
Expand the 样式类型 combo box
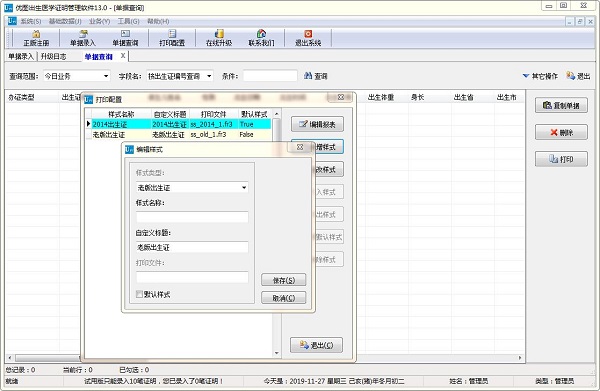pyautogui.click(x=244, y=187)
